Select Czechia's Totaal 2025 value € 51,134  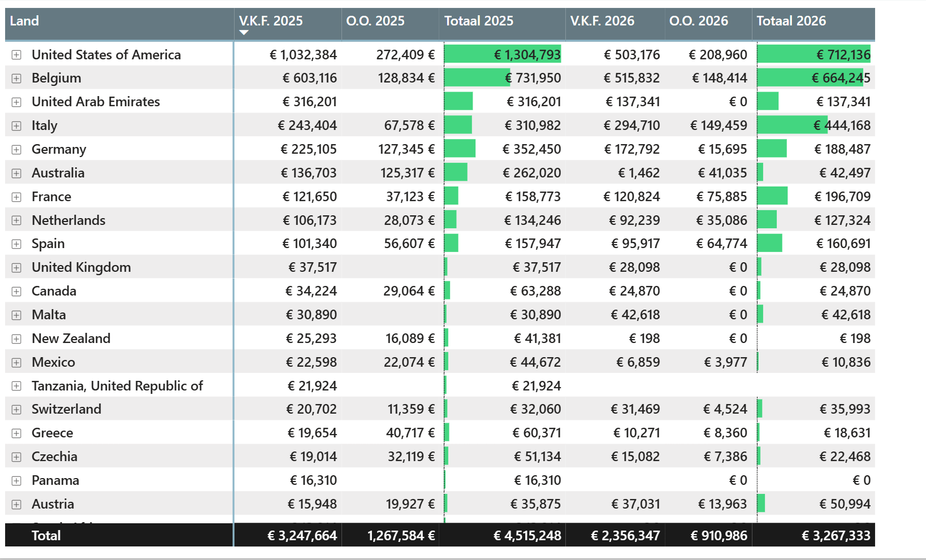(538, 457)
